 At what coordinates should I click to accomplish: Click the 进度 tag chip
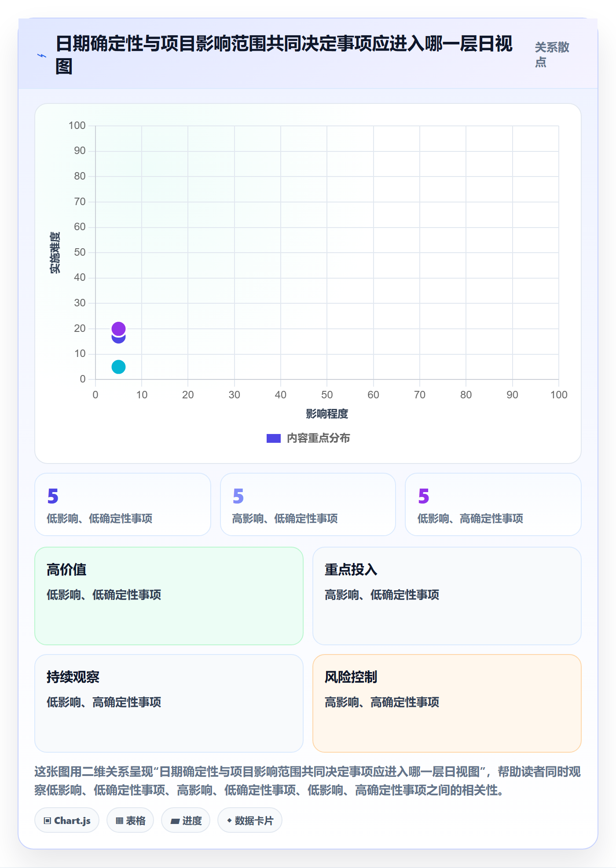(x=186, y=820)
